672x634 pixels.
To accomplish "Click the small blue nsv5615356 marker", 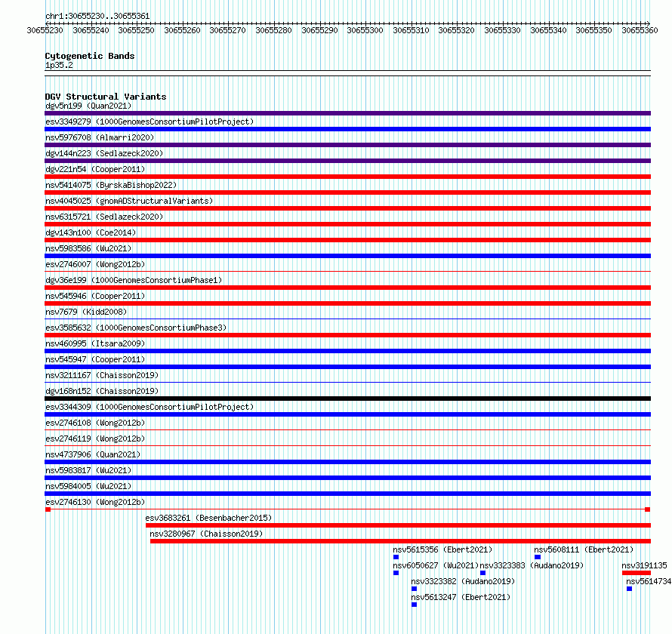I will click(x=396, y=557).
